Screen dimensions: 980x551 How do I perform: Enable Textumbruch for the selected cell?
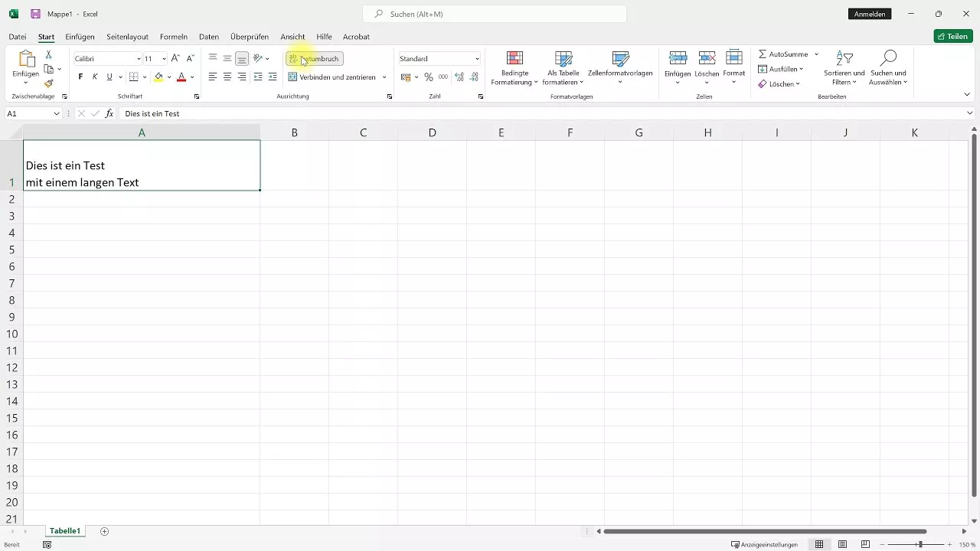click(314, 58)
